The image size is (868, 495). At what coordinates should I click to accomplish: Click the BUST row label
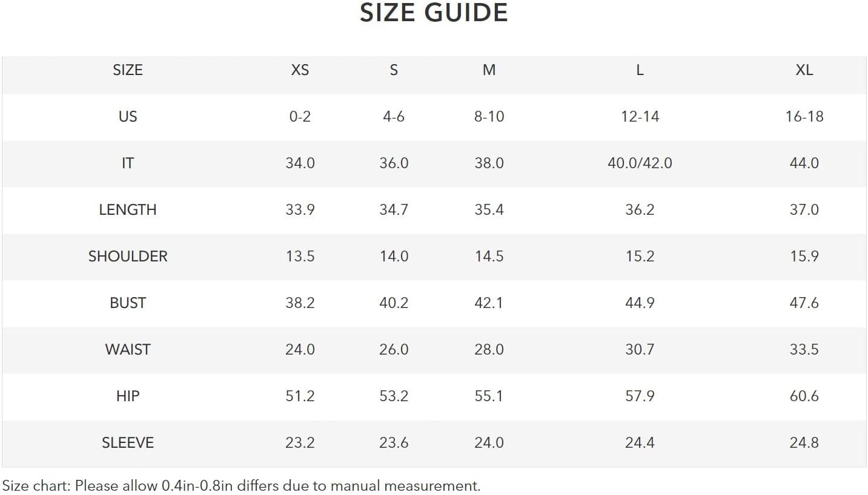click(128, 303)
